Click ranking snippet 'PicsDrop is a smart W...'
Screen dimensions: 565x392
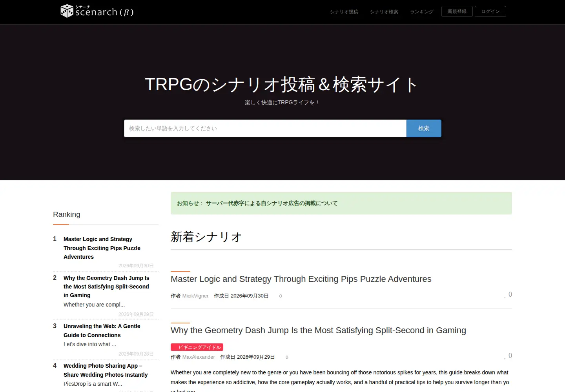93,384
